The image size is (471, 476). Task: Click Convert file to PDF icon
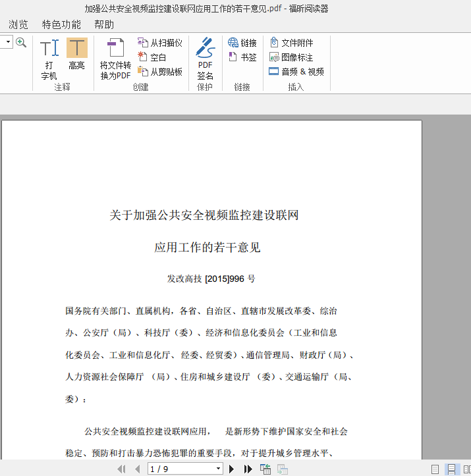click(115, 58)
